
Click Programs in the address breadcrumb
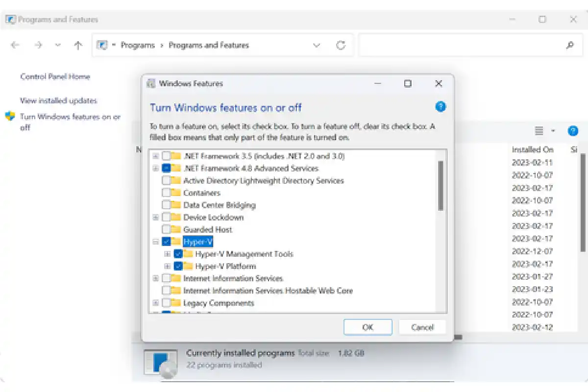point(138,45)
